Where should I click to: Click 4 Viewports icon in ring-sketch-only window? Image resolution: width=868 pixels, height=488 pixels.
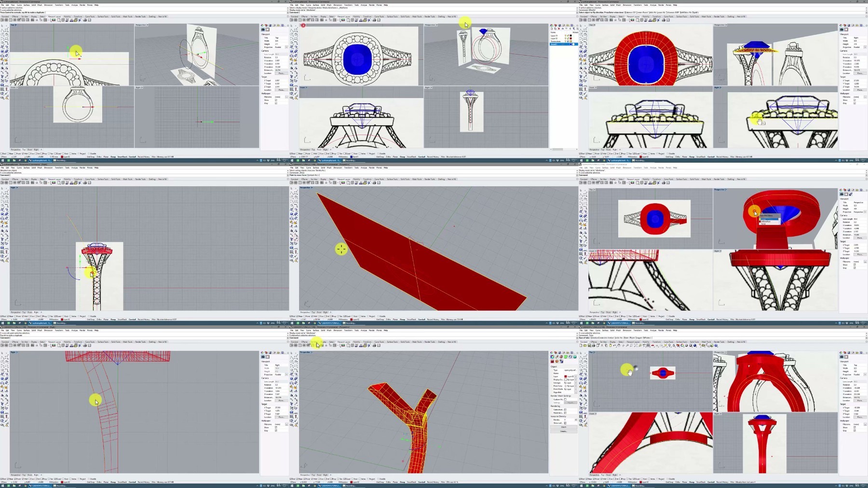point(6,20)
